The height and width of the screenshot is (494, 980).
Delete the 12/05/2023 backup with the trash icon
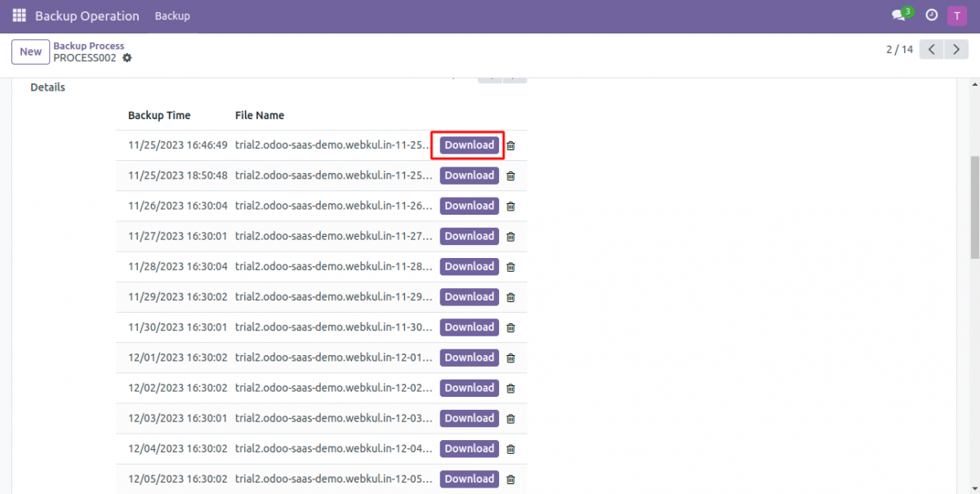click(x=510, y=478)
